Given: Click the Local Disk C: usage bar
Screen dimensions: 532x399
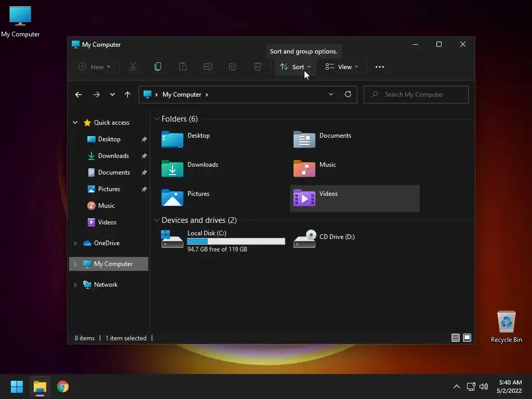Looking at the screenshot, I should point(236,241).
